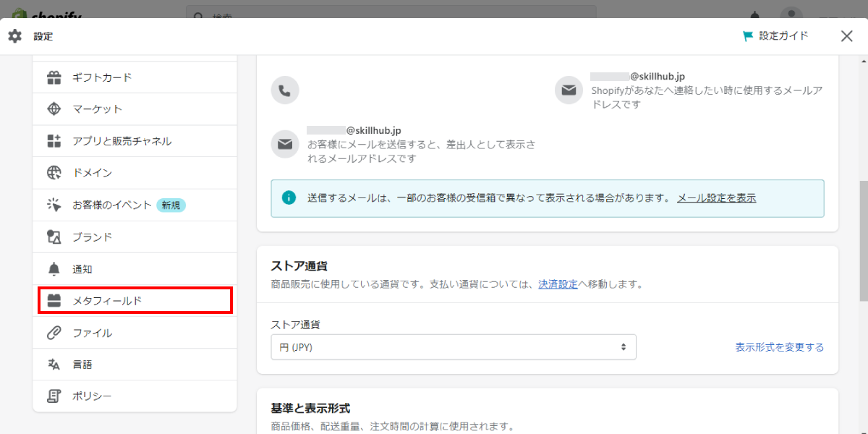Open the 設定ガイド button
This screenshot has height=434, width=868.
[x=775, y=36]
